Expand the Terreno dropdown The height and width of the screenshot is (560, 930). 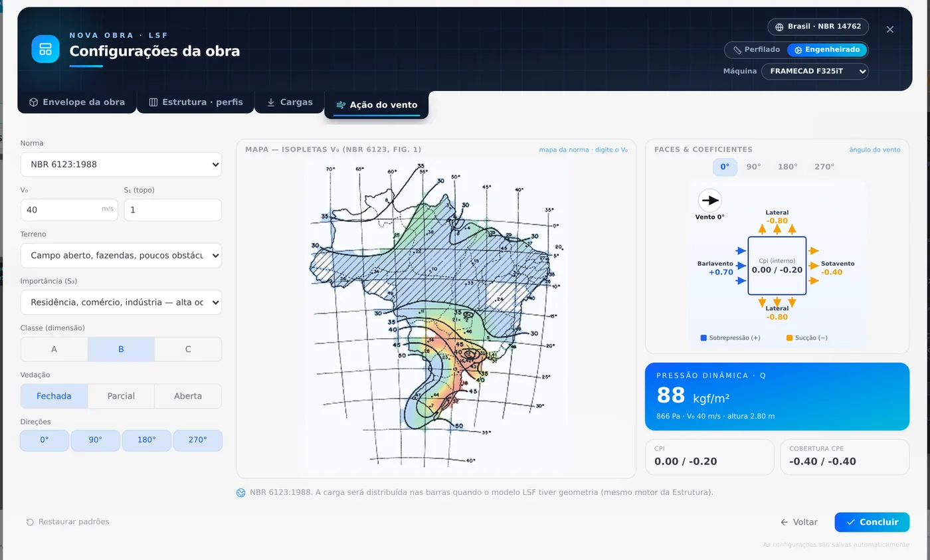click(x=121, y=256)
